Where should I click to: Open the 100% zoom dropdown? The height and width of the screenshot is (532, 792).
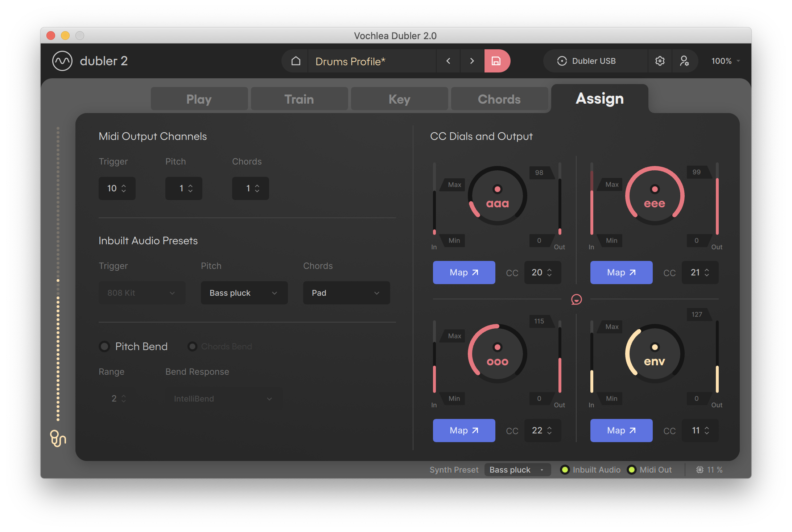(x=725, y=61)
